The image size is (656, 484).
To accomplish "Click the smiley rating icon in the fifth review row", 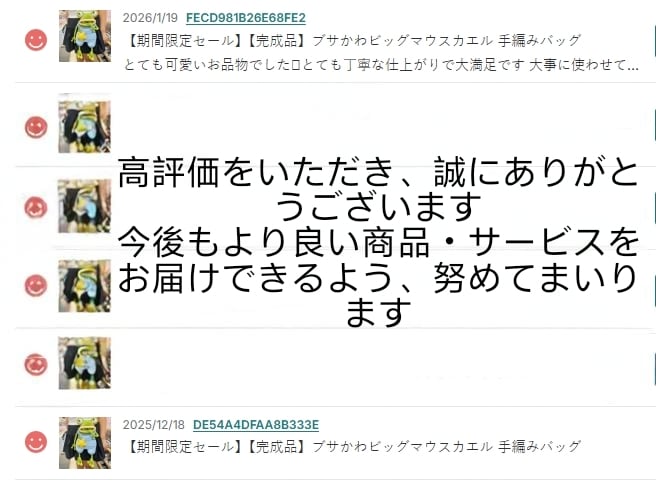I will 36,364.
